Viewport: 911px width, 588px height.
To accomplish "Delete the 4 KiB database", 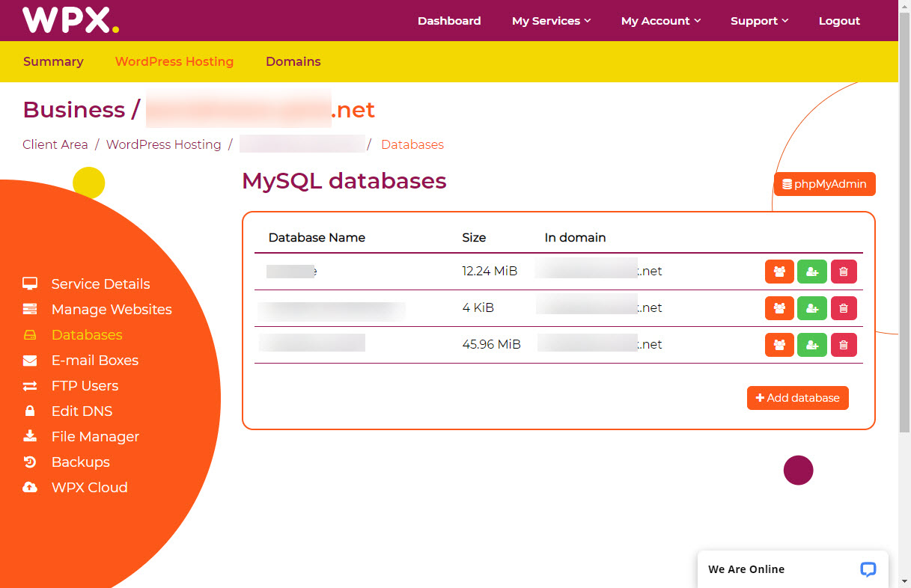I will point(844,307).
